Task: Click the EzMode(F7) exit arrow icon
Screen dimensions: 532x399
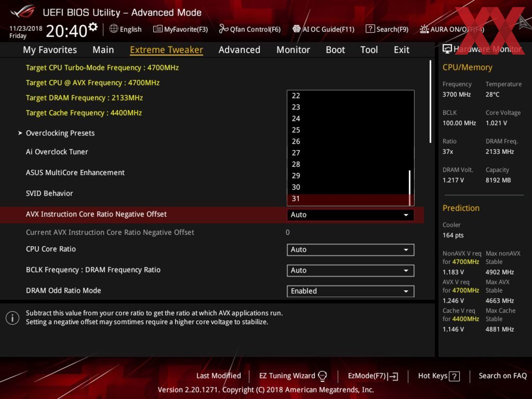Action: (x=393, y=376)
